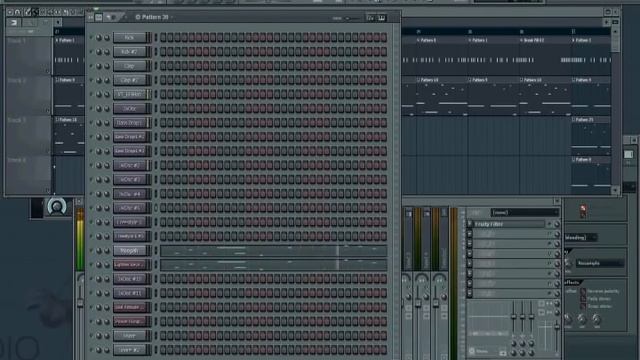Viewport: 640px width, 360px height.
Task: Enable the Swap stereo checkbox
Action: (583, 306)
